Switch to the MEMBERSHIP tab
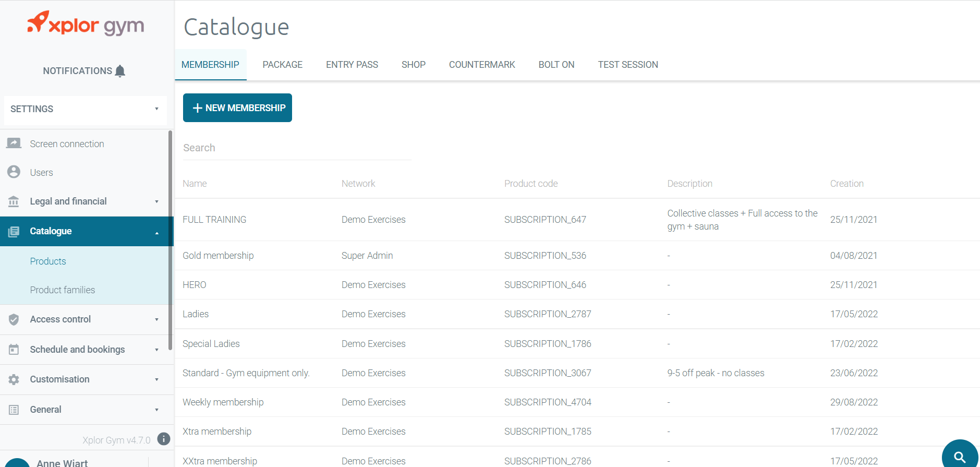Image resolution: width=980 pixels, height=467 pixels. coord(210,65)
